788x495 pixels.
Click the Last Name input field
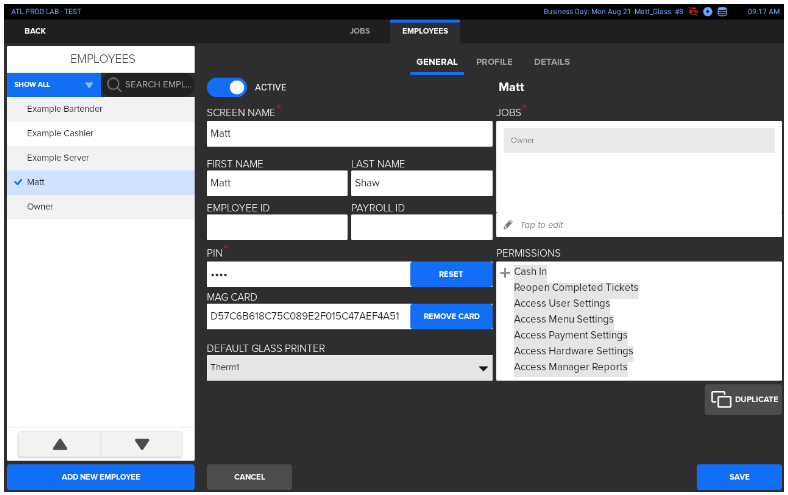pyautogui.click(x=421, y=184)
